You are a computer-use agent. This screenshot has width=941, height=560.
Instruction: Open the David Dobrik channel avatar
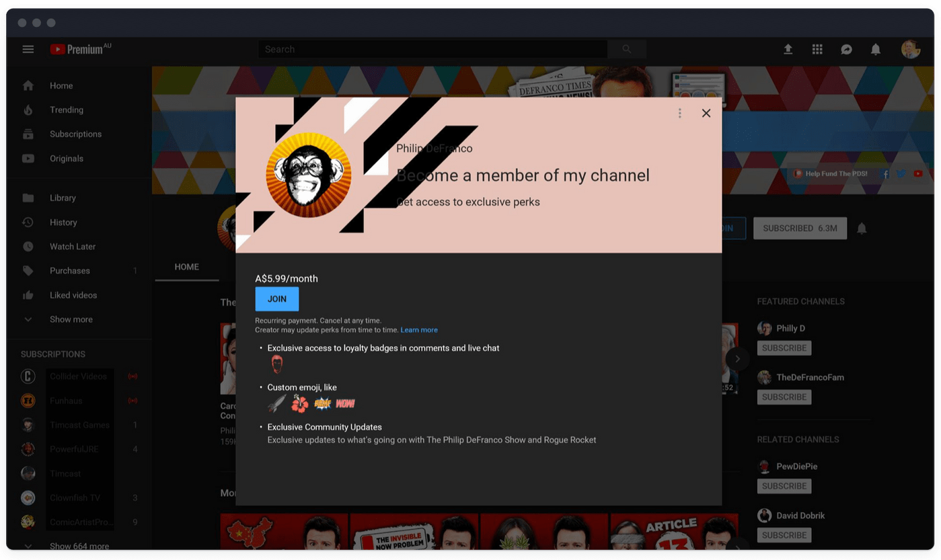[x=764, y=516]
